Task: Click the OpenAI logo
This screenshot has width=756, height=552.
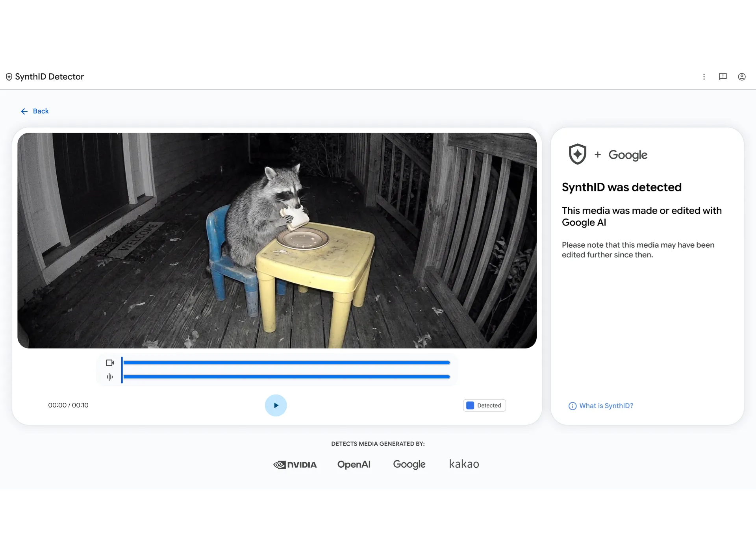Action: 354,464
